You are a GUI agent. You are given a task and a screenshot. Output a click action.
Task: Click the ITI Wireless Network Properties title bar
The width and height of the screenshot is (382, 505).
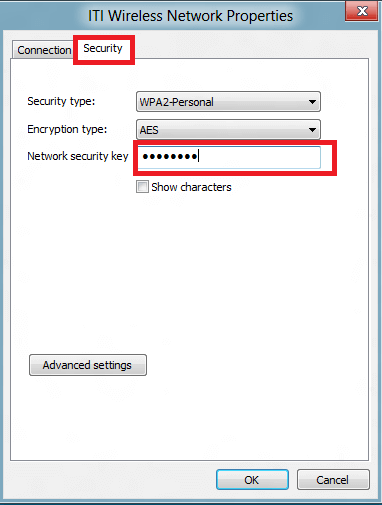(x=190, y=16)
